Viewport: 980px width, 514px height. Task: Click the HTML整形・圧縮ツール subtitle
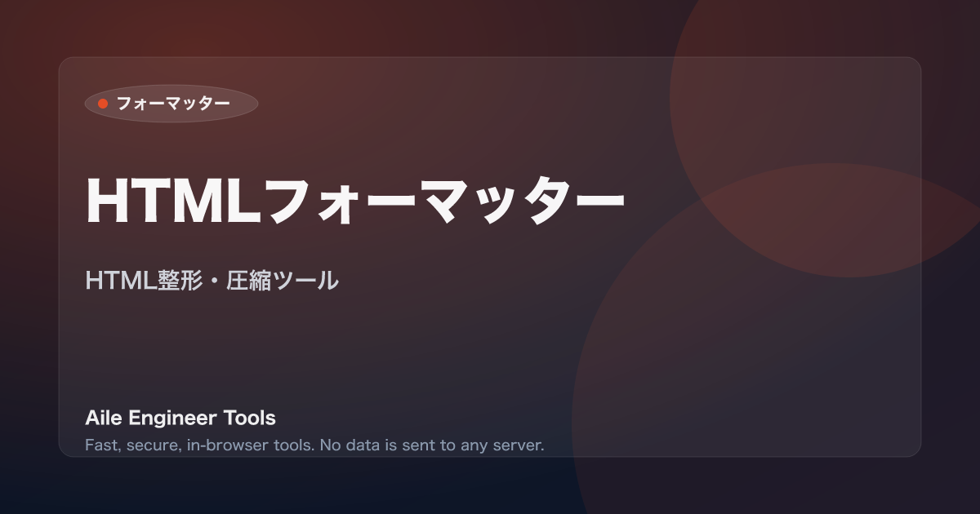(212, 281)
